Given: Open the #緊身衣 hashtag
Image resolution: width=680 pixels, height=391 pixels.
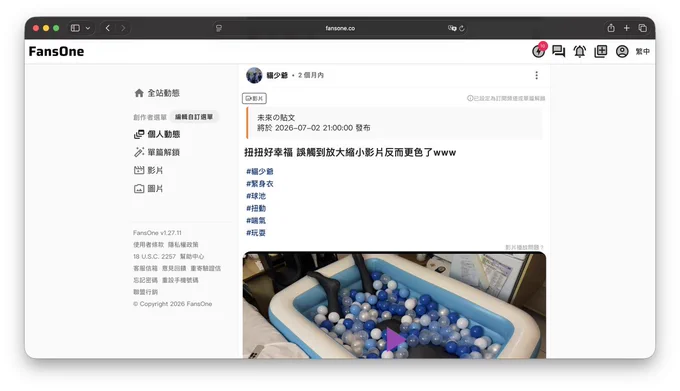Looking at the screenshot, I should pos(260,184).
